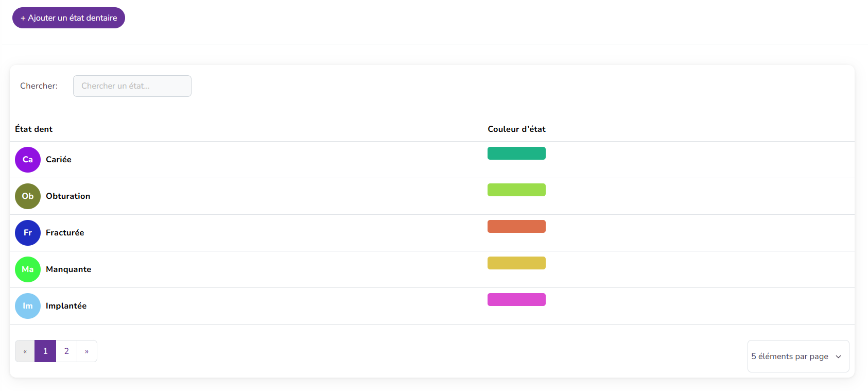Viewport: 868px width, 391px height.
Task: Click the previous page « arrow
Action: click(25, 351)
